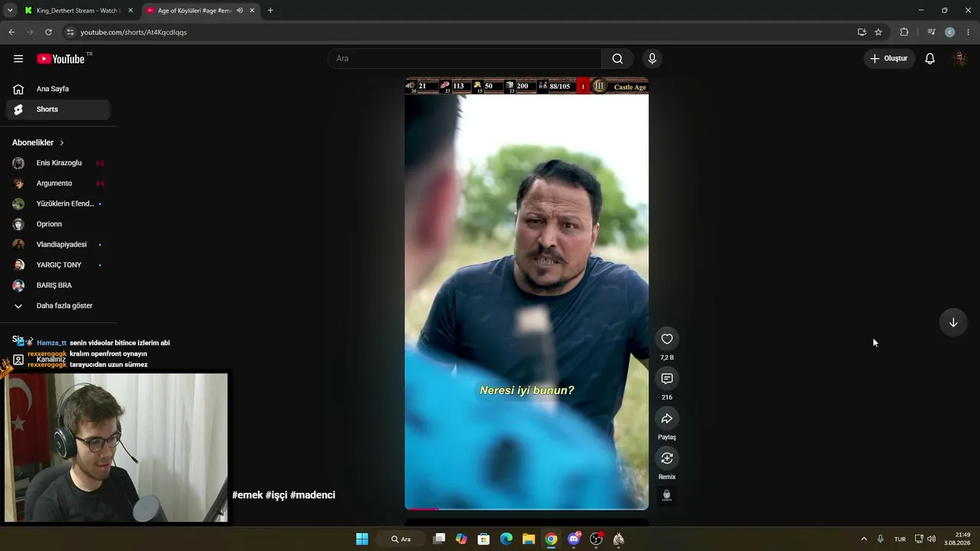Image resolution: width=980 pixels, height=551 pixels.
Task: Open Chrome extensions puzzle menu
Action: point(904,32)
